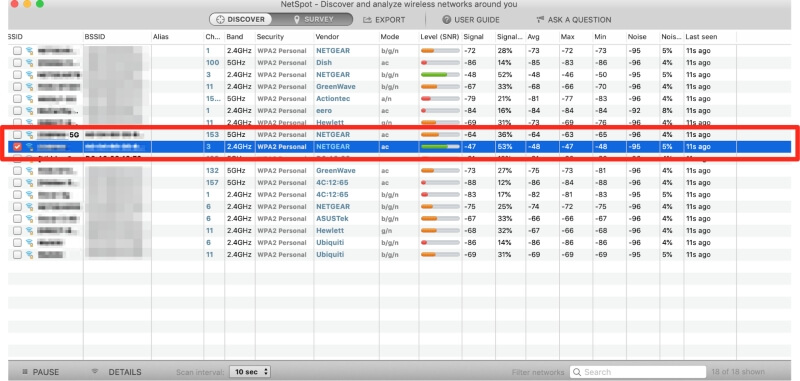Click the Security column header
The width and height of the screenshot is (800, 381).
pos(270,37)
